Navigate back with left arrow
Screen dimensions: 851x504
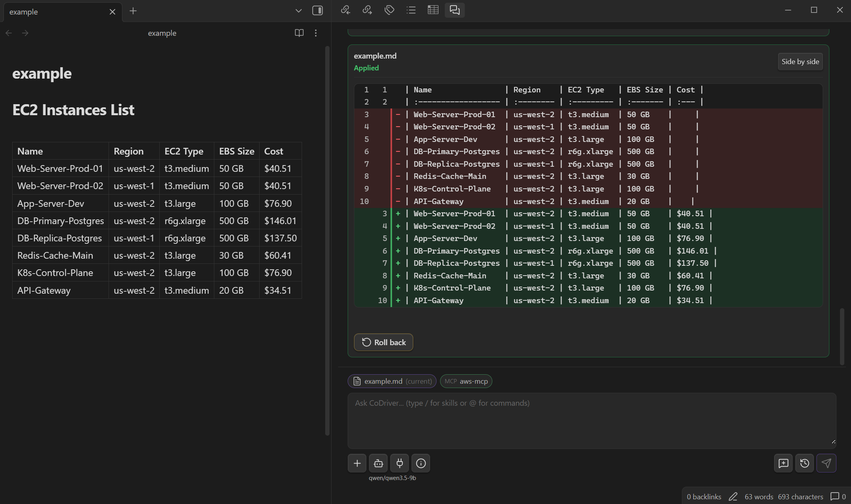coord(9,33)
